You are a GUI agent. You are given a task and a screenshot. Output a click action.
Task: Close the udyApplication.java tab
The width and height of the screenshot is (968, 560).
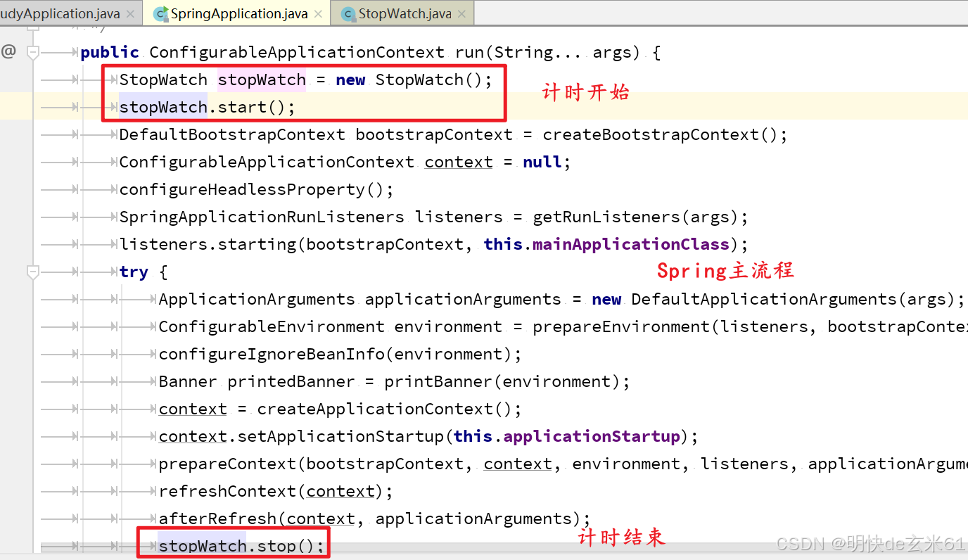pos(130,14)
